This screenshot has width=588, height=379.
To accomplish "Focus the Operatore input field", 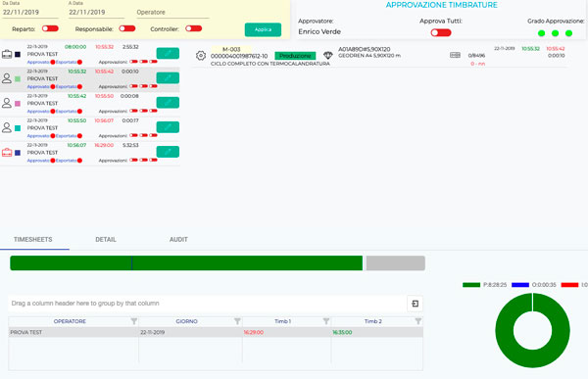I will tap(172, 13).
